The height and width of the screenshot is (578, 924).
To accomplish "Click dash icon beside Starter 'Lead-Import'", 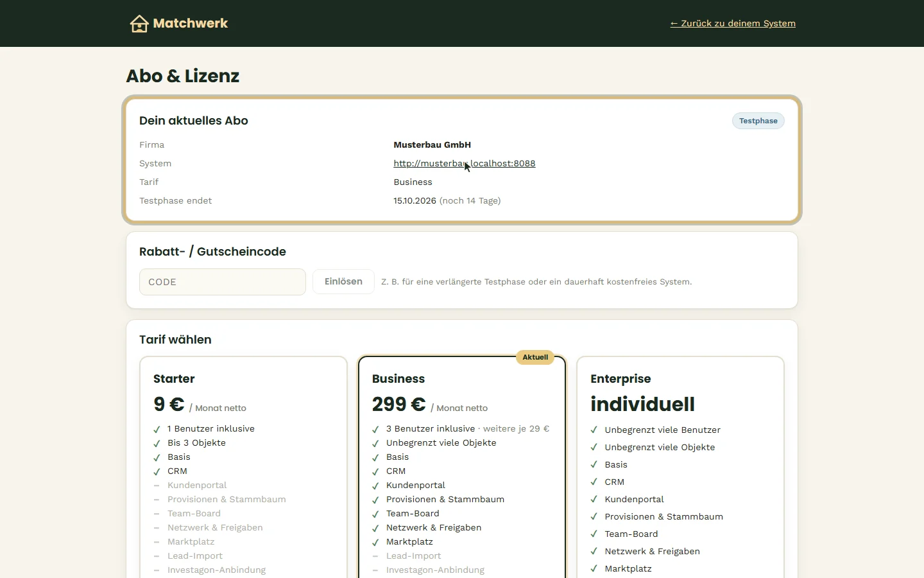I will tap(157, 556).
